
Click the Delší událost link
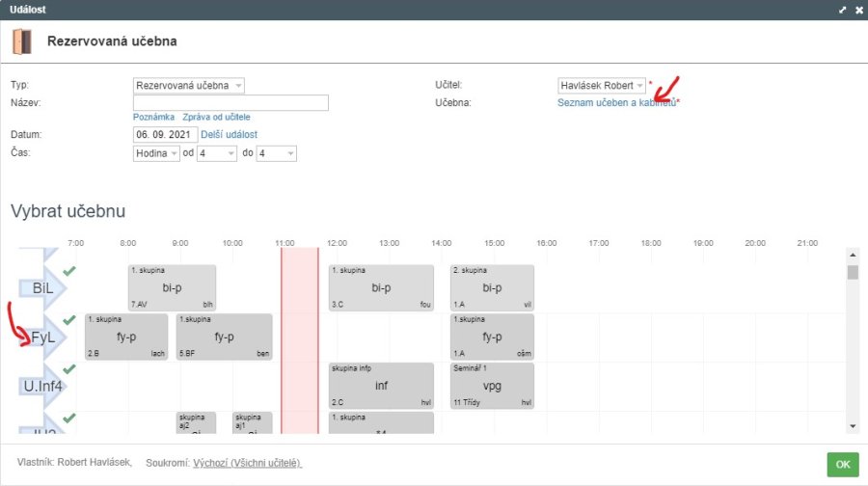click(x=230, y=134)
